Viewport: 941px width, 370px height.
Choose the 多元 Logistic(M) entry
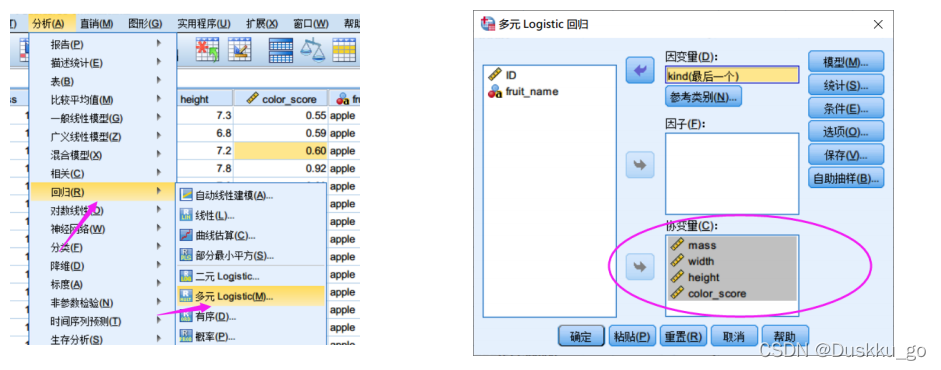[x=251, y=296]
